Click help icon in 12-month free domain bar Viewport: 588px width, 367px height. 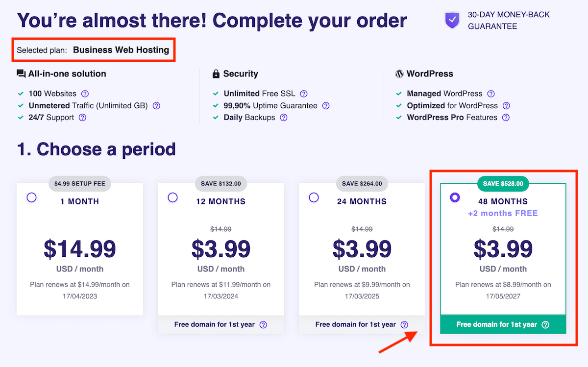(264, 324)
